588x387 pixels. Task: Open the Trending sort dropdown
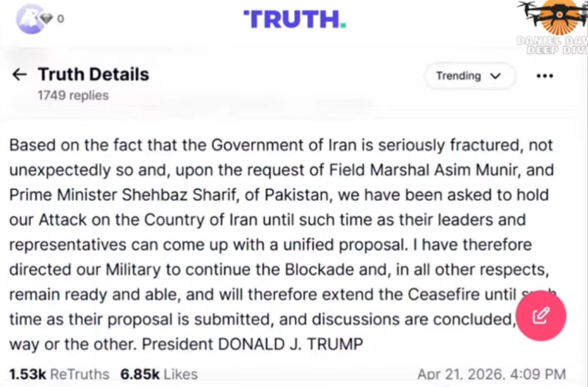click(469, 76)
